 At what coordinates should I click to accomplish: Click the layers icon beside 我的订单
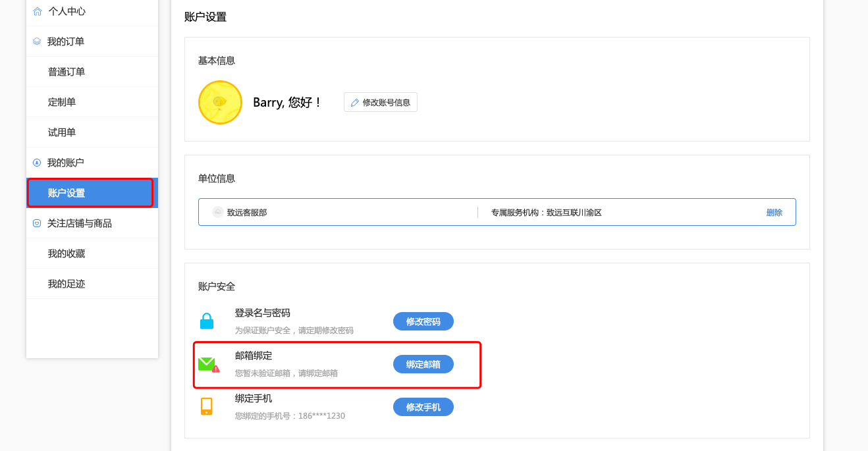37,41
